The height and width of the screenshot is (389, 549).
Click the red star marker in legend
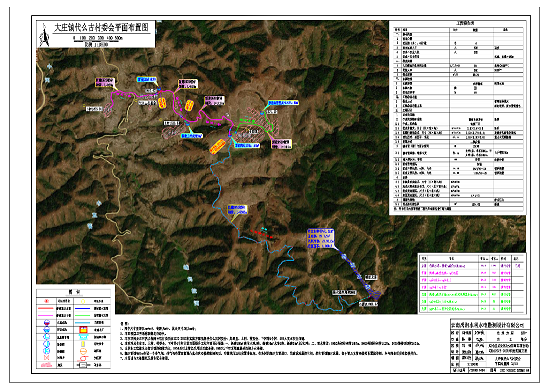[x=46, y=301]
